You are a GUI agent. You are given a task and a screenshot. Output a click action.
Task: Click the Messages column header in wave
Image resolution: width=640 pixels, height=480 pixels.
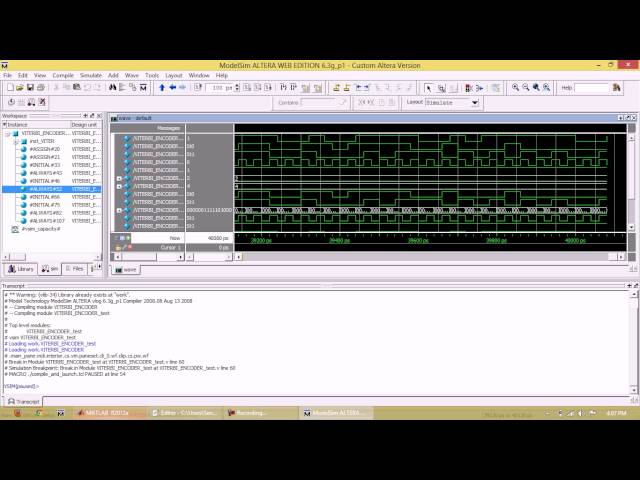tap(168, 128)
